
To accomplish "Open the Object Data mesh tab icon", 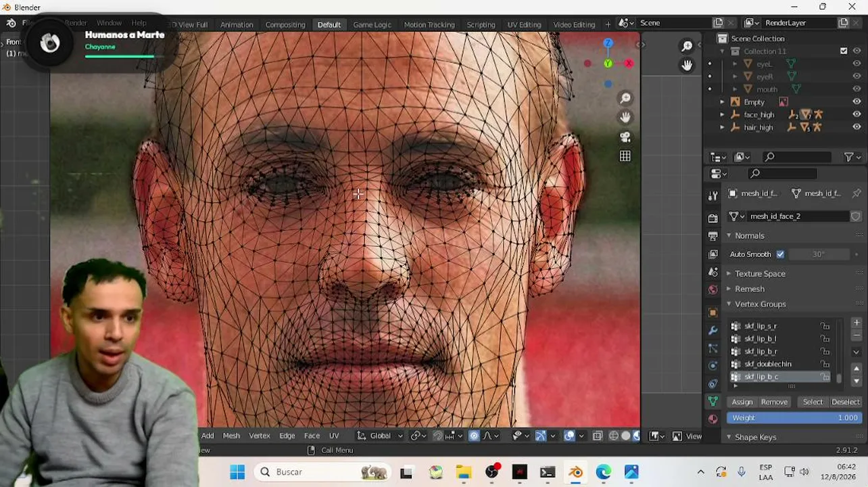I will (x=713, y=401).
